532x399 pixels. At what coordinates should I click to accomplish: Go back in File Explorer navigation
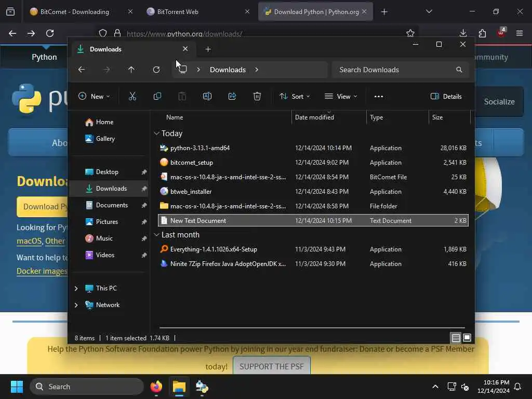point(82,70)
